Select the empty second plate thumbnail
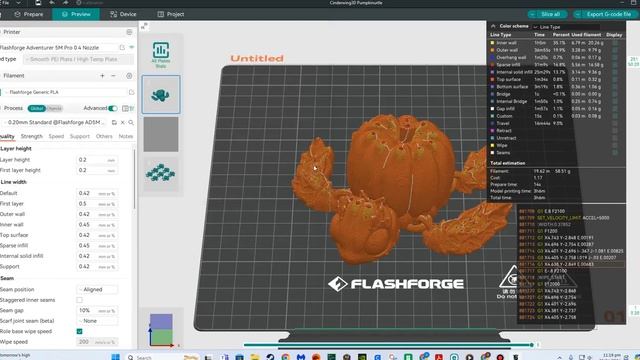Viewport: 640px width, 360px height. 161,134
